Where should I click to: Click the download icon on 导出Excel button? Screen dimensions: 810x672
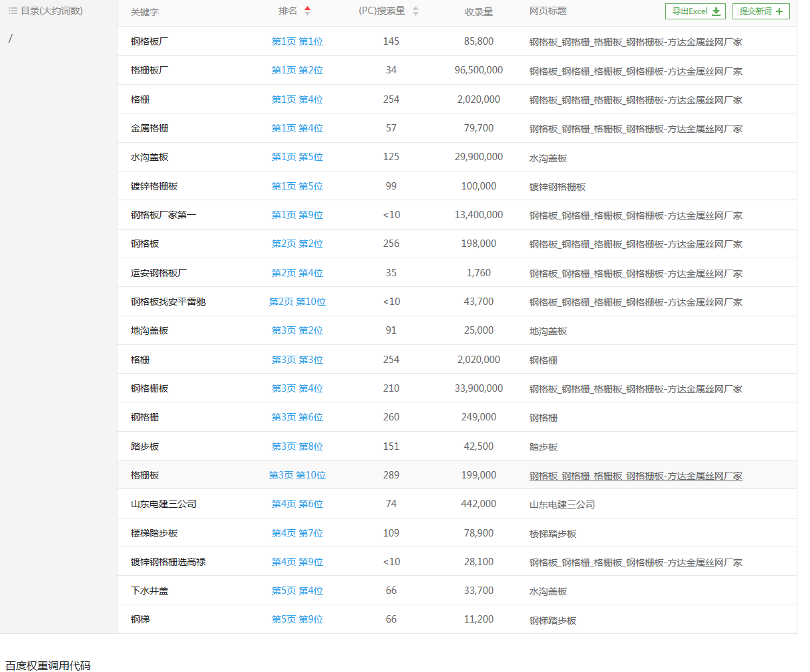tap(716, 11)
